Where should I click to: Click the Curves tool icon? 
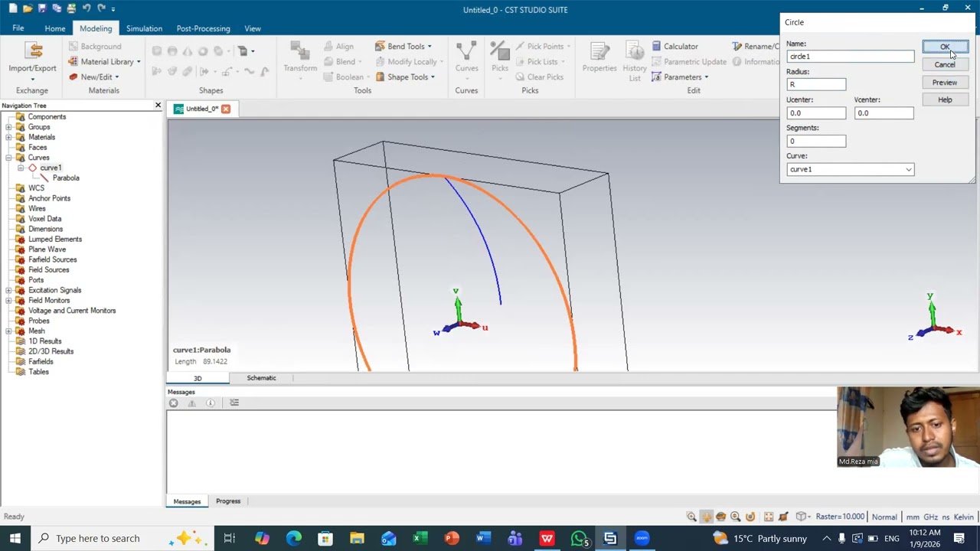coord(466,51)
